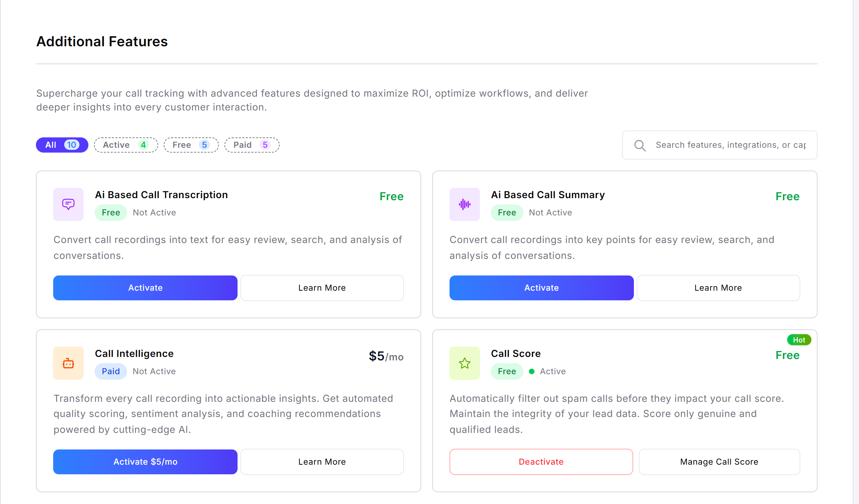Click Activate $5/mo for Call Intelligence

[x=145, y=462]
